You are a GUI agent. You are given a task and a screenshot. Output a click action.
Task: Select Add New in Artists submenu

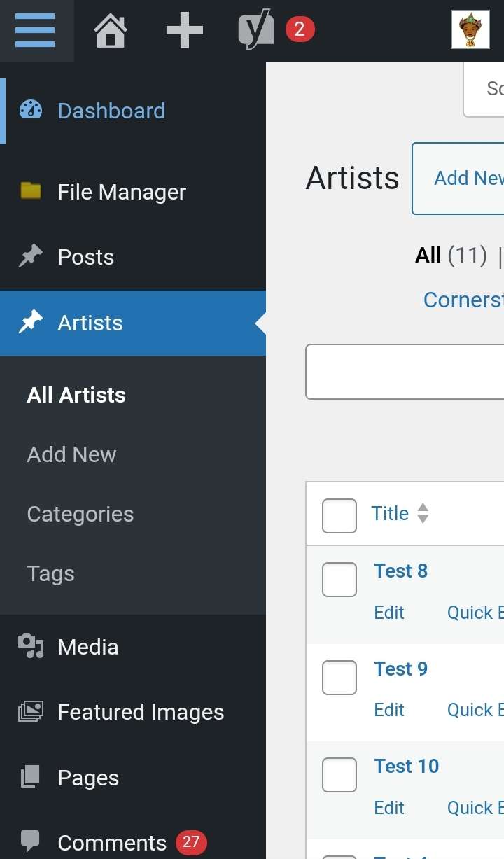[71, 454]
